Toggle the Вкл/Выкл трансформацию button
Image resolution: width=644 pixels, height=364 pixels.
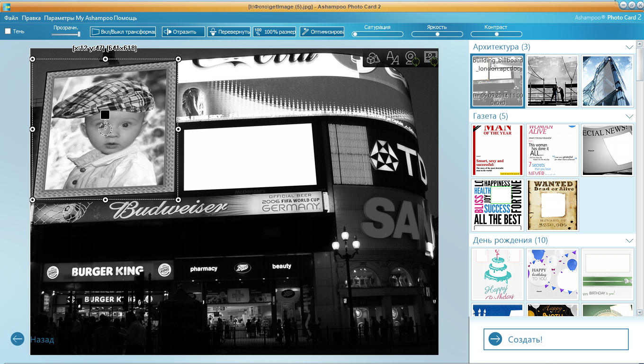pyautogui.click(x=123, y=32)
